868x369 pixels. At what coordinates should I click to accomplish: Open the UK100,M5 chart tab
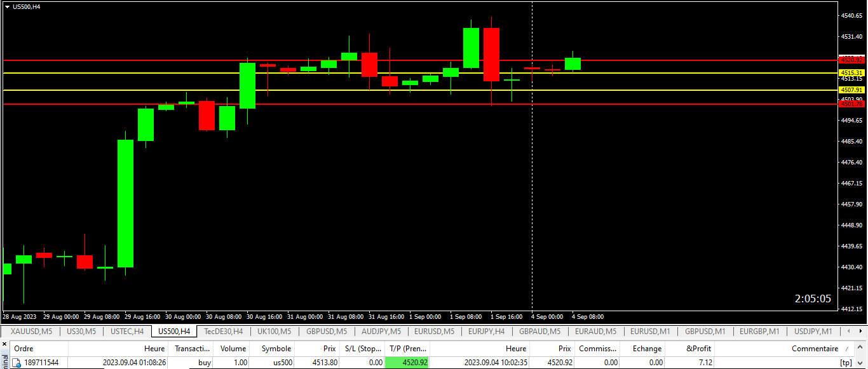pos(274,332)
